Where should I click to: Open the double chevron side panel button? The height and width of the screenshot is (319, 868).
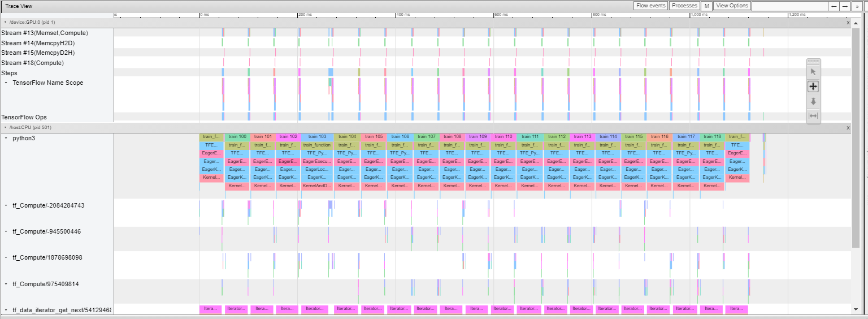(x=857, y=6)
